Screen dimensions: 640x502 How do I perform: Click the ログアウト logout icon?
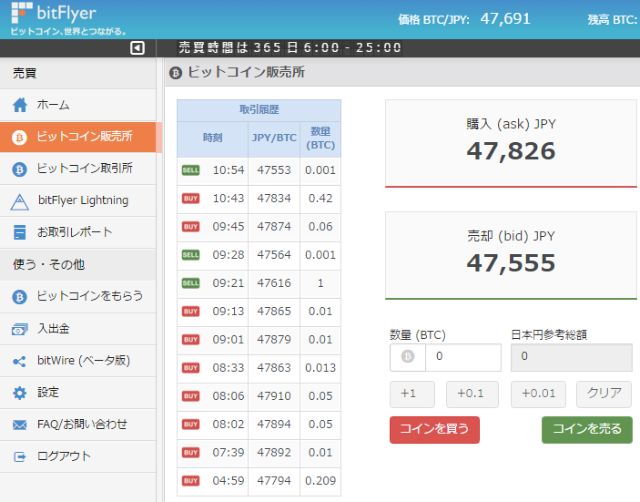pos(19,456)
